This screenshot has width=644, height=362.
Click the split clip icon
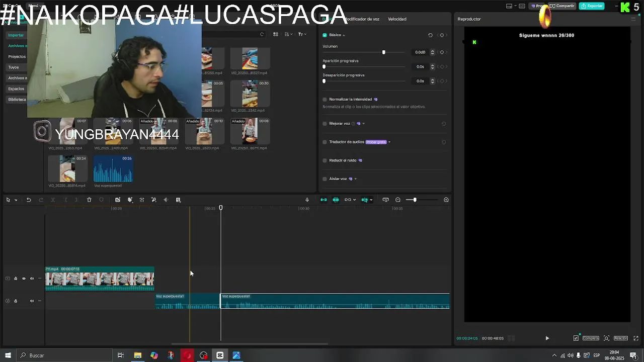coord(53,200)
